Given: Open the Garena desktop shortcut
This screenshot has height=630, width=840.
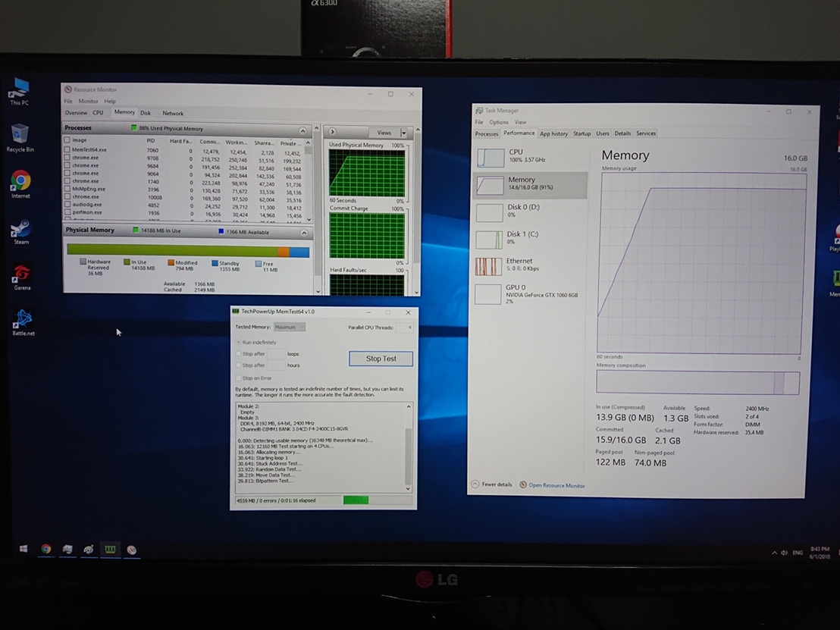Looking at the screenshot, I should [21, 277].
